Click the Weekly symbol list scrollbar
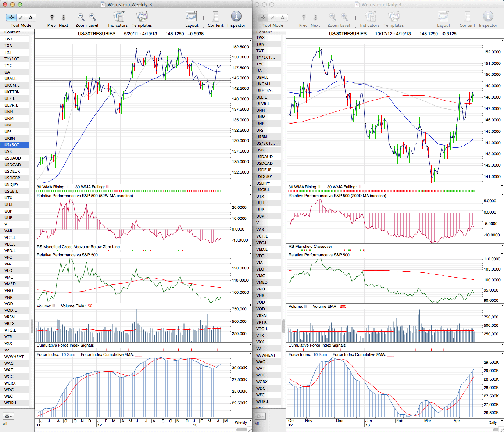Screen dimensions: 504x432 (32, 326)
